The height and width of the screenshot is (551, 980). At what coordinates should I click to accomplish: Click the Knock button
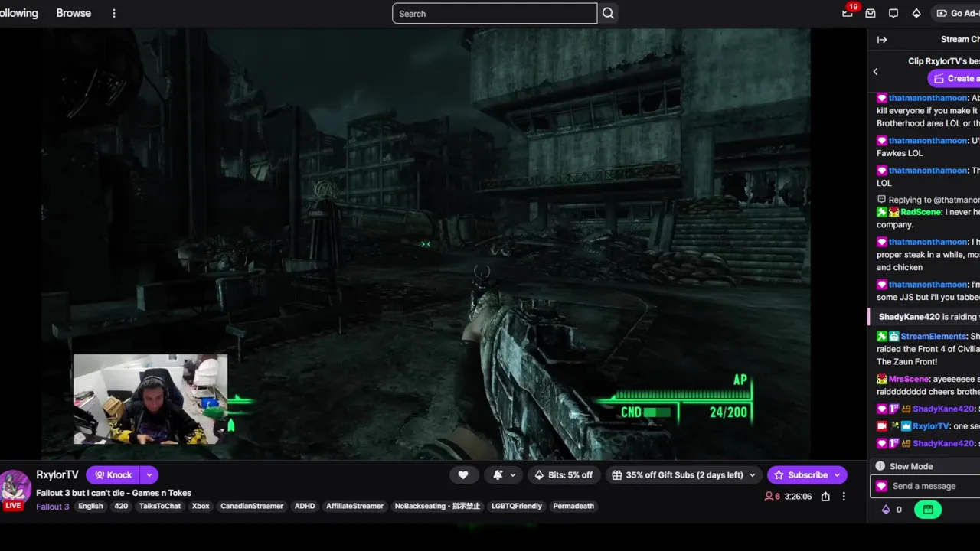click(113, 474)
